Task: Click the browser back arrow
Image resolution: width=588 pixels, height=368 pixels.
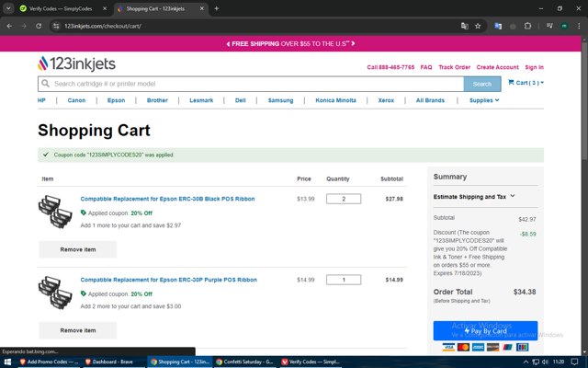Action: pos(9,26)
